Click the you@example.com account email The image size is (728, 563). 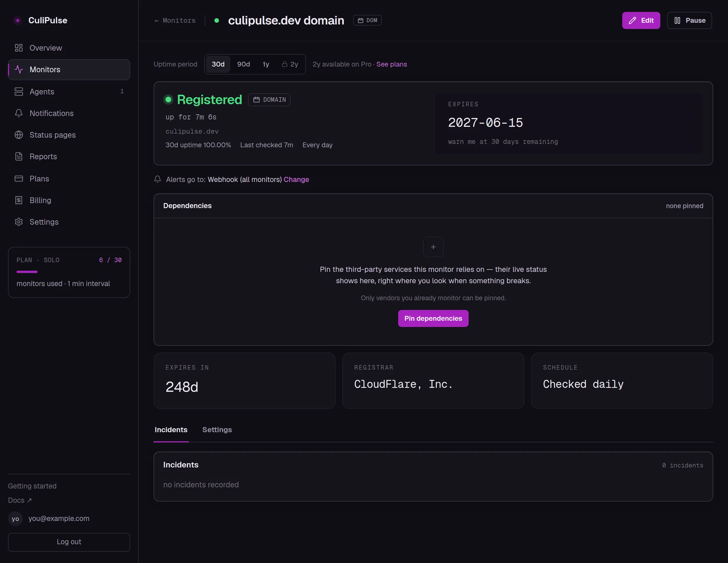[59, 518]
